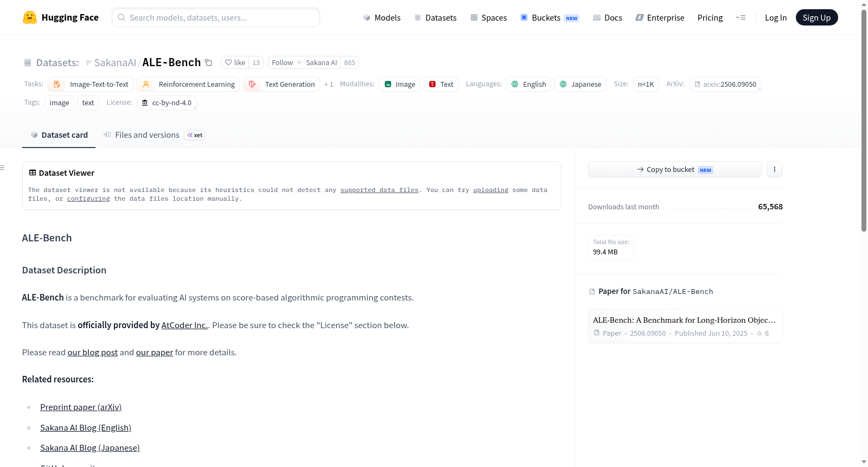View the 885 followers count
This screenshot has height=467, width=868.
coord(350,62)
